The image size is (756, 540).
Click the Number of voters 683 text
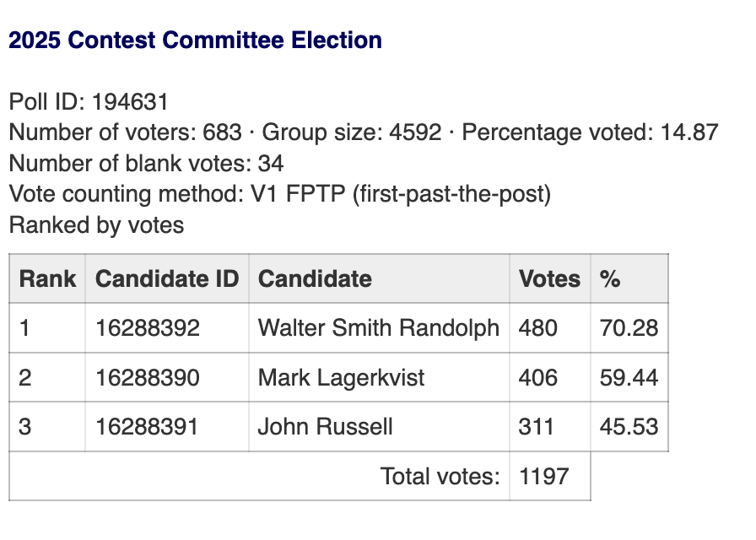pos(126,132)
